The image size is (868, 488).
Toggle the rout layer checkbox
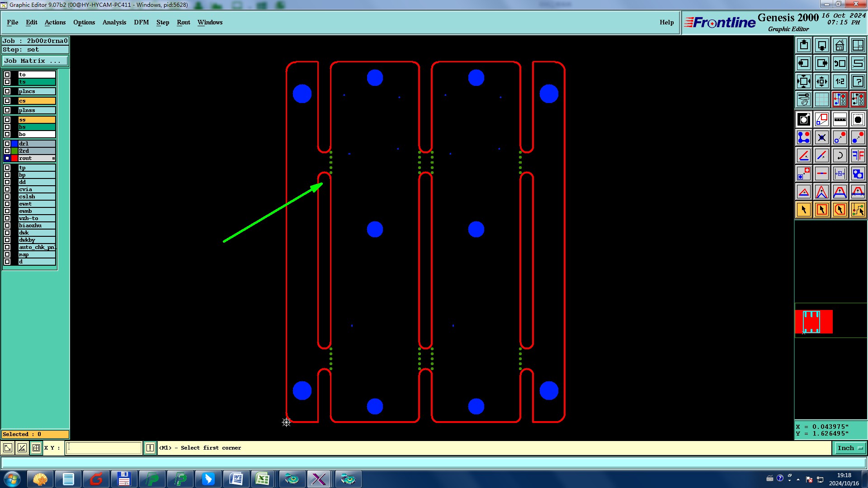click(7, 158)
